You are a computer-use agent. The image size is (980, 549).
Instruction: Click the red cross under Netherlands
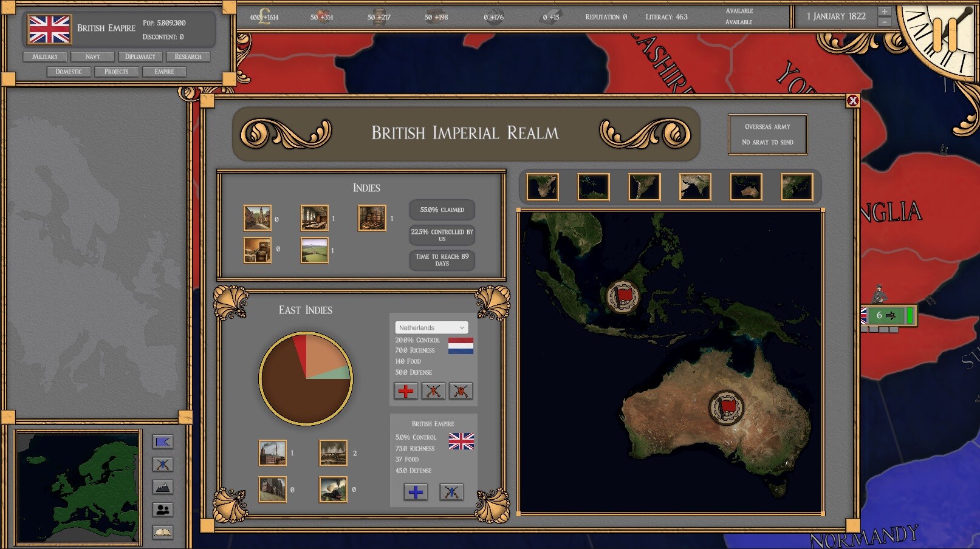coord(405,391)
